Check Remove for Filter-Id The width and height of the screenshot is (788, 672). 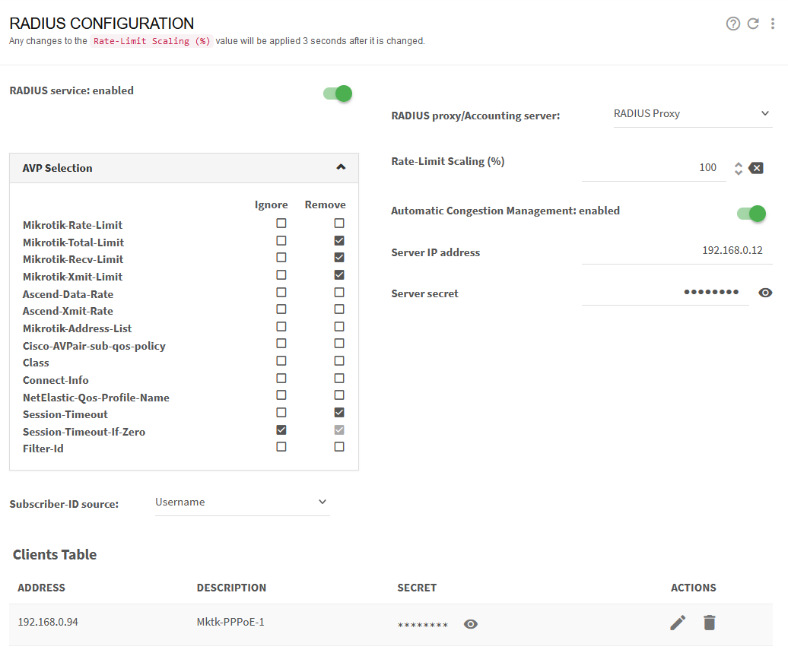pyautogui.click(x=338, y=446)
